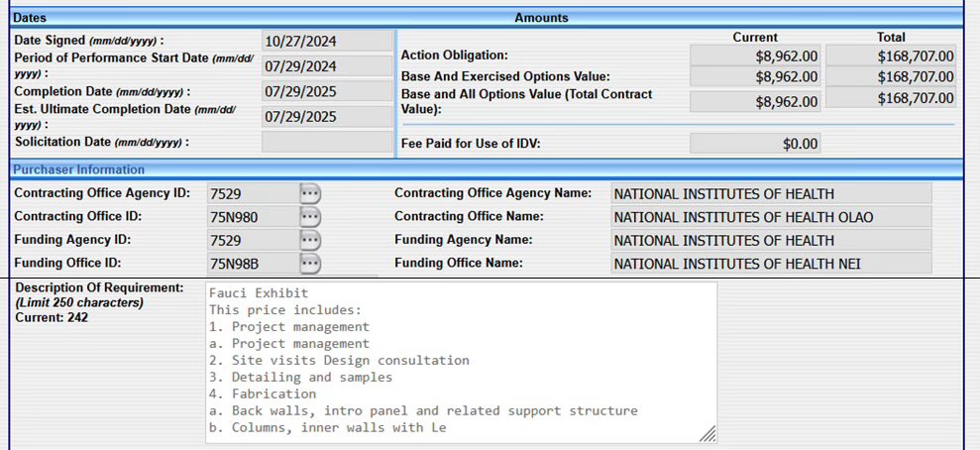Click the Funding Agency Name field
The width and height of the screenshot is (980, 450).
[x=771, y=240]
